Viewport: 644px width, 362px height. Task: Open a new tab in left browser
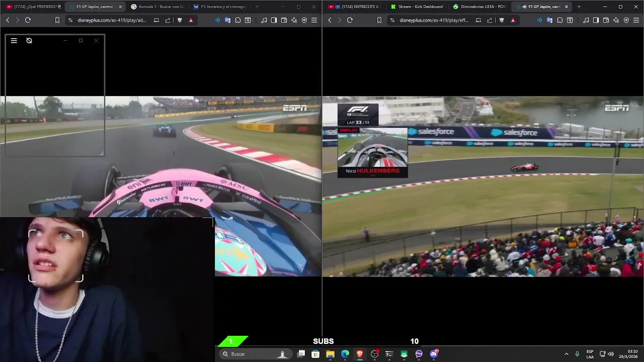257,7
